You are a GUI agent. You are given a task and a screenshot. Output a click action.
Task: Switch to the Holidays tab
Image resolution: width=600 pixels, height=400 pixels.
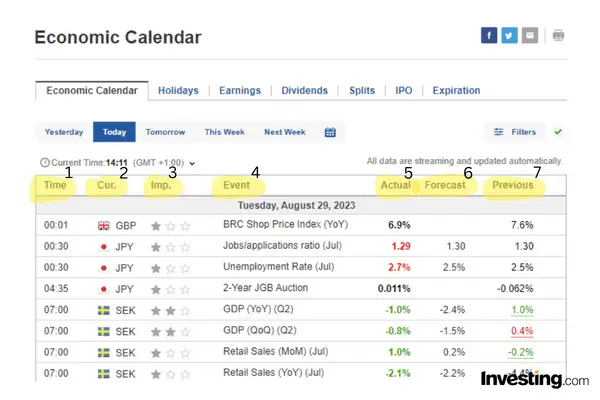pos(178,90)
